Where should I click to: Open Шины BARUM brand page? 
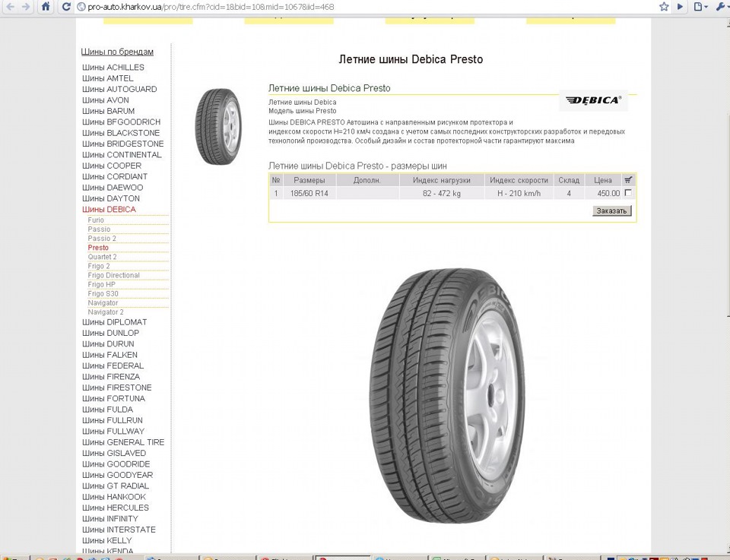(x=108, y=111)
